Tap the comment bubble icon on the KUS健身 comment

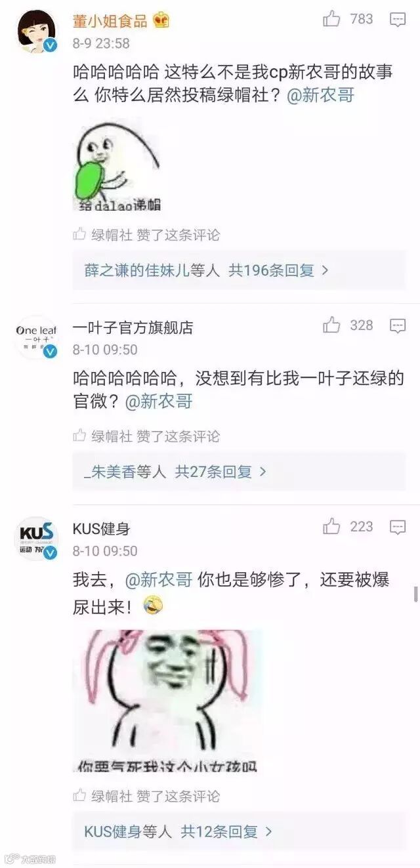pos(398,527)
